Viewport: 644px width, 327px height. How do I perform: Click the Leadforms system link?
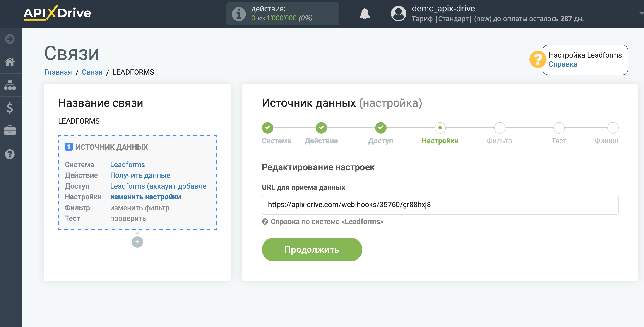pos(127,164)
